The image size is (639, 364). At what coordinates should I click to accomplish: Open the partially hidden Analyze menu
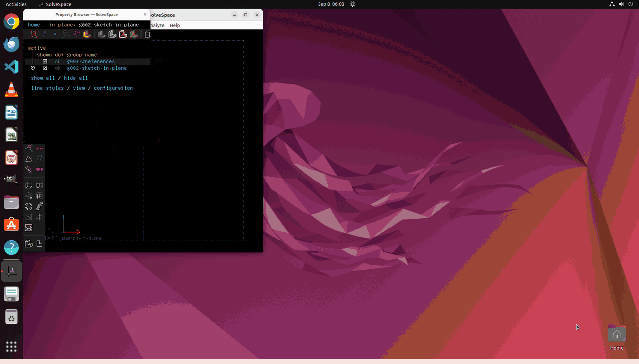tap(158, 25)
